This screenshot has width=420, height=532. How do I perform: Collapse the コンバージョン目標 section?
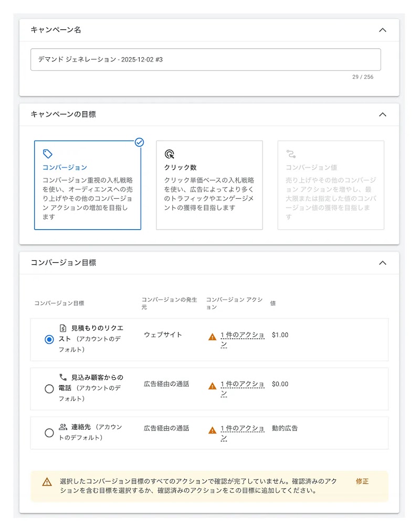point(383,263)
